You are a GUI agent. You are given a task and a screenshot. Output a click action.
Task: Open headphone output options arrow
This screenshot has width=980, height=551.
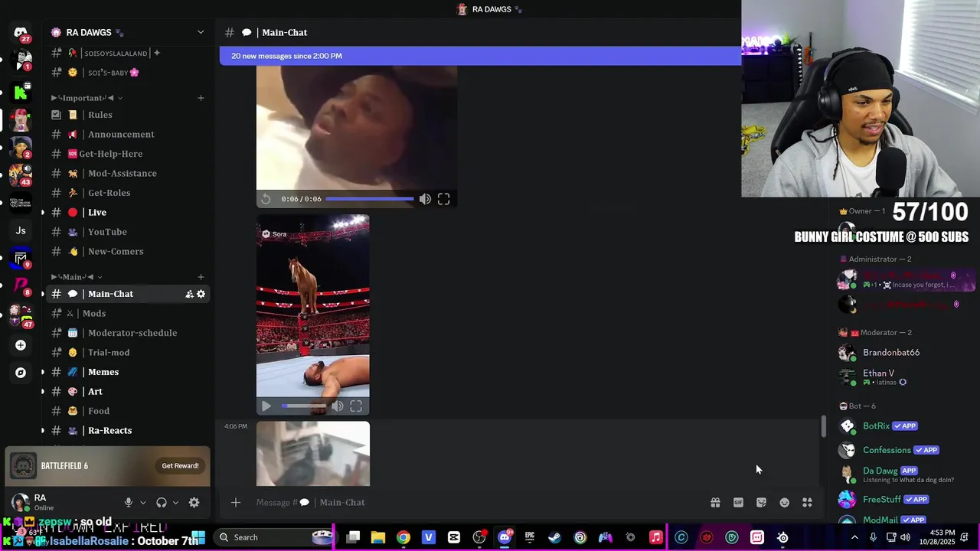[175, 503]
